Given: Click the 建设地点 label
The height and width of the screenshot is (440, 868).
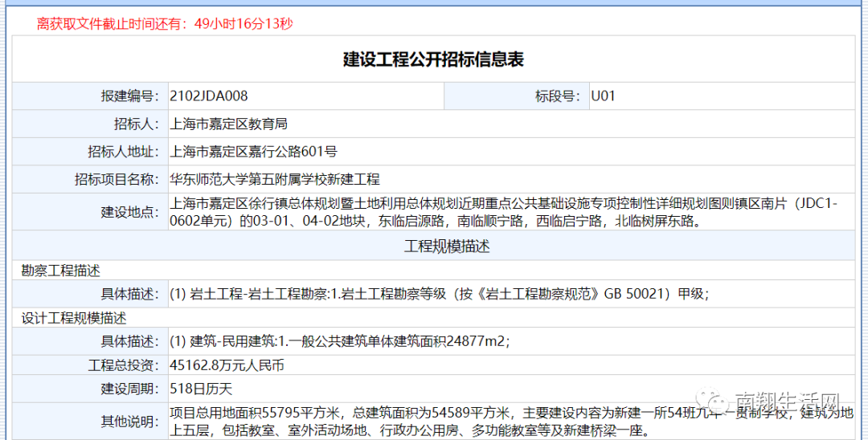Looking at the screenshot, I should [130, 212].
